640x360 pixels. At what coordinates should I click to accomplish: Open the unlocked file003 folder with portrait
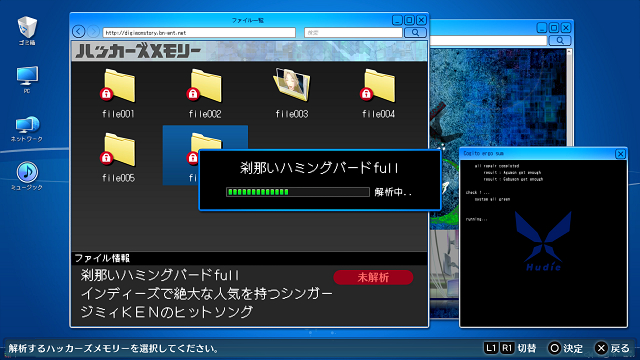pyautogui.click(x=292, y=94)
